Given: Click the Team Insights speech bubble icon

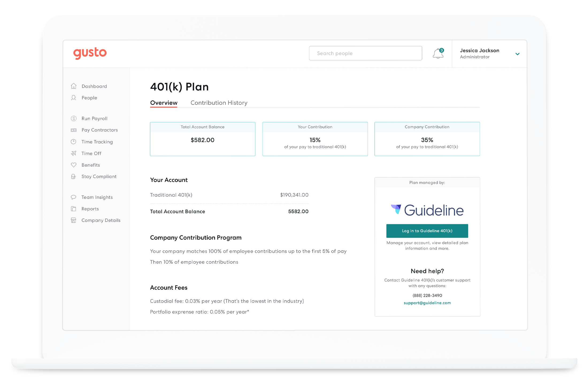Looking at the screenshot, I should (x=74, y=197).
